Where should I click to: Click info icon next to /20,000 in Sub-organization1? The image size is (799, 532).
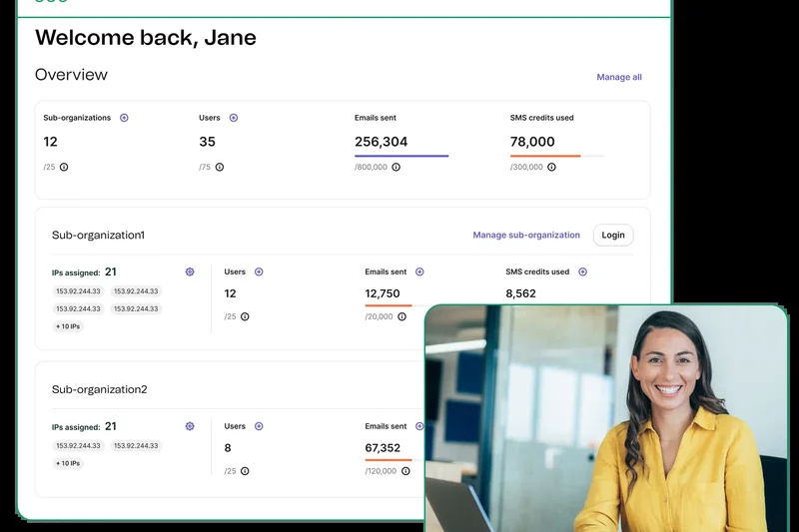pyautogui.click(x=401, y=316)
